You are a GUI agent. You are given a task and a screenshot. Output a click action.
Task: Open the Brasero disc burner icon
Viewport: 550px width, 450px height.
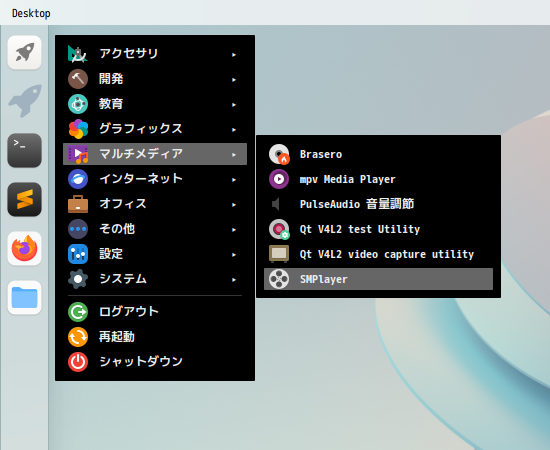point(279,154)
